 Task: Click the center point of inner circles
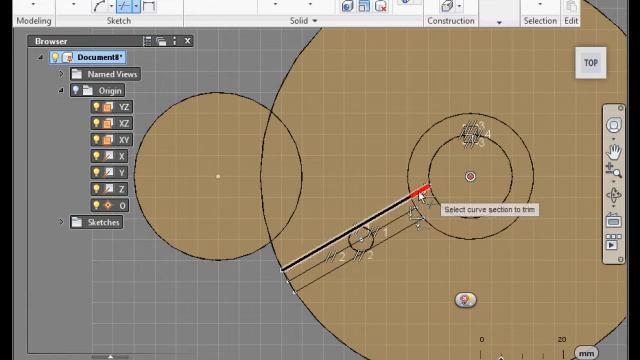tap(471, 176)
